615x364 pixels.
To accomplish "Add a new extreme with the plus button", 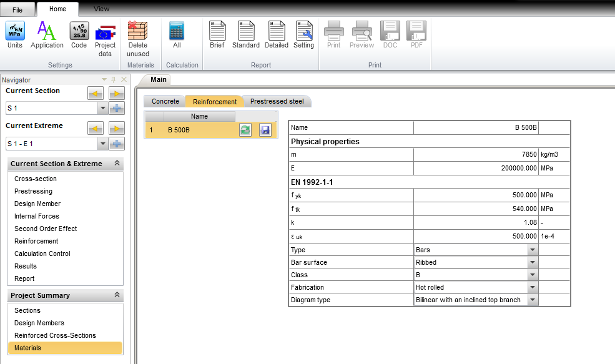I will (x=117, y=143).
